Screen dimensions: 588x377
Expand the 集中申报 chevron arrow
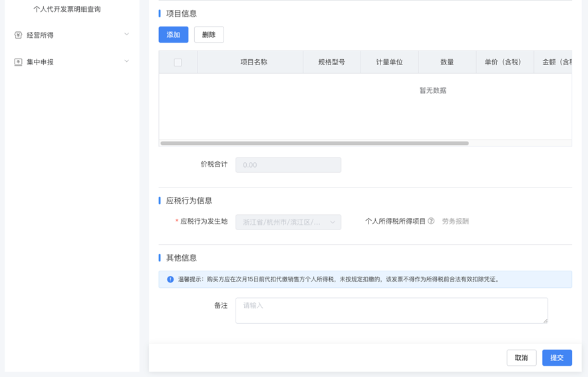pyautogui.click(x=126, y=61)
